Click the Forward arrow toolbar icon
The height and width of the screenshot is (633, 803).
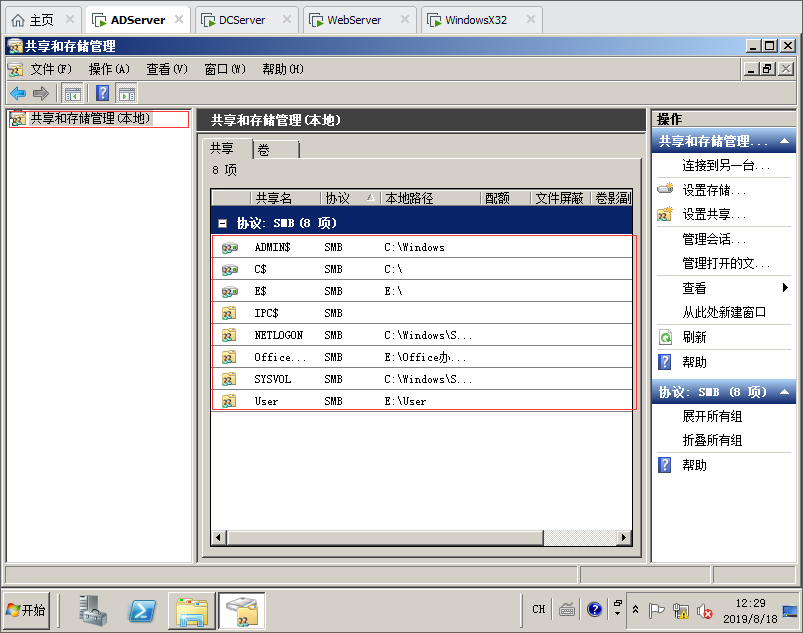(40, 93)
